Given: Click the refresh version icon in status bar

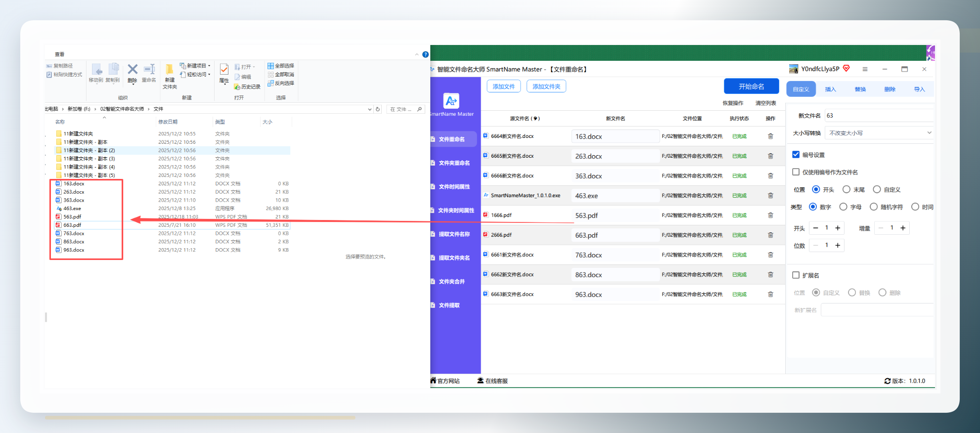Looking at the screenshot, I should [x=888, y=381].
